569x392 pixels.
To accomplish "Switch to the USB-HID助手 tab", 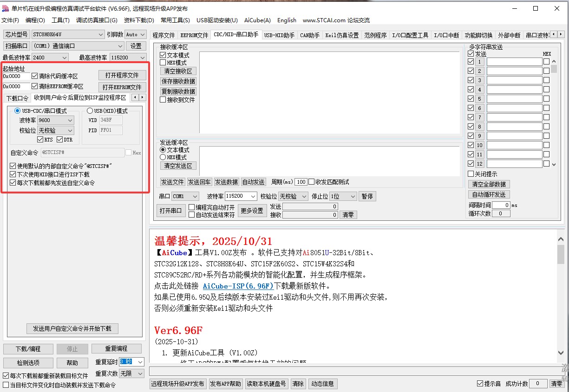I will (279, 34).
